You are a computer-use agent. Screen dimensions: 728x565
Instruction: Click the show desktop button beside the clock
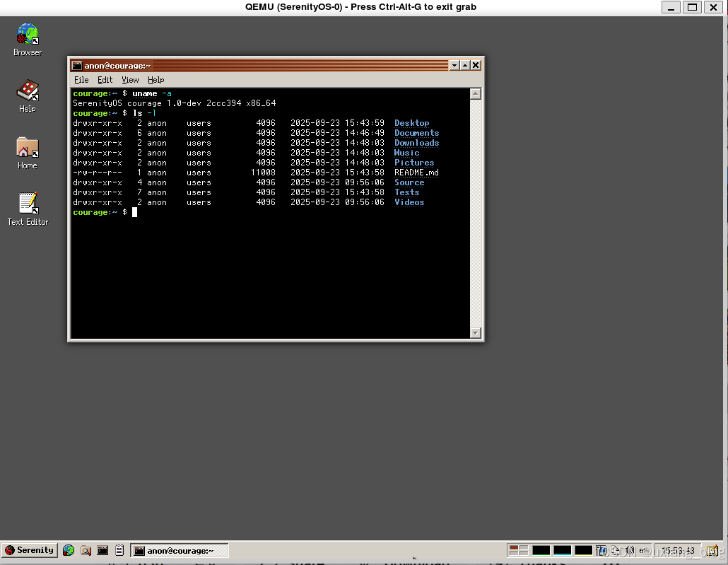712,551
